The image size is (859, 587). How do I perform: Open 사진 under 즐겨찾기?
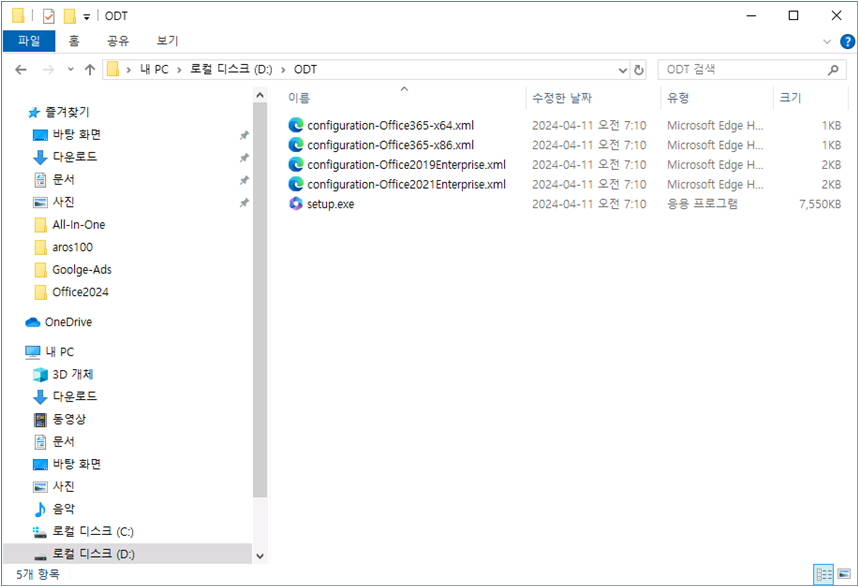[54, 202]
